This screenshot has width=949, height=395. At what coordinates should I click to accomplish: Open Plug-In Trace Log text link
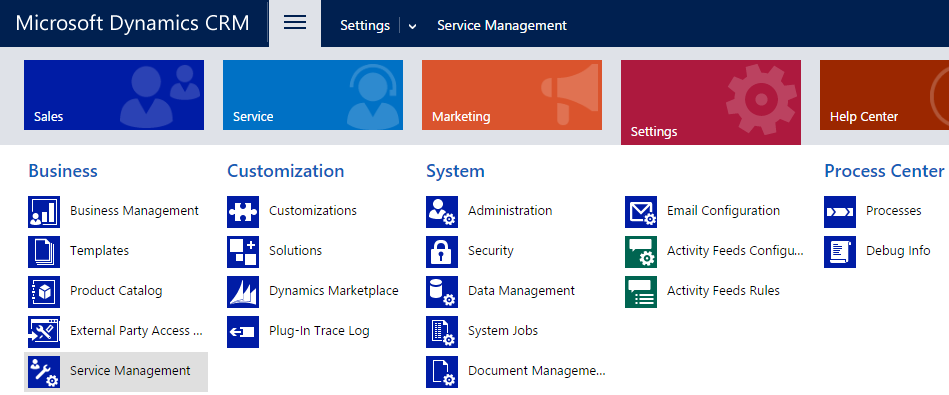tap(319, 330)
